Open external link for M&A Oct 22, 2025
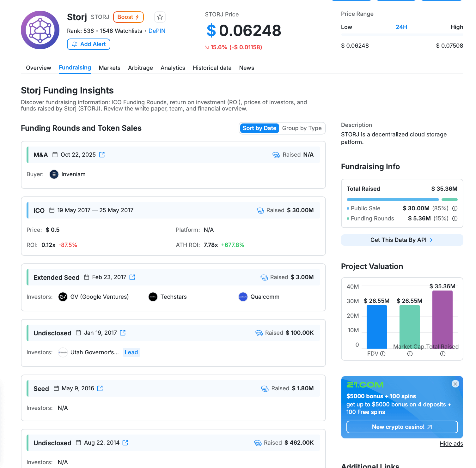 102,155
